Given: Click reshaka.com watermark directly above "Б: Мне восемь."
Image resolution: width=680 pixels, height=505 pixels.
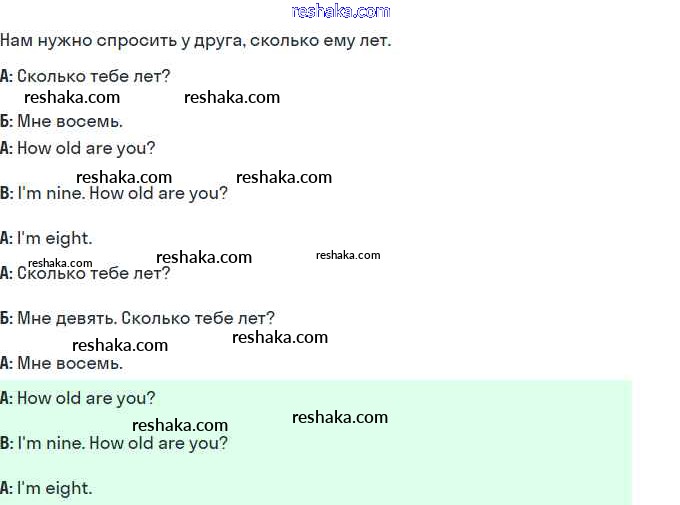Looking at the screenshot, I should (x=72, y=98).
